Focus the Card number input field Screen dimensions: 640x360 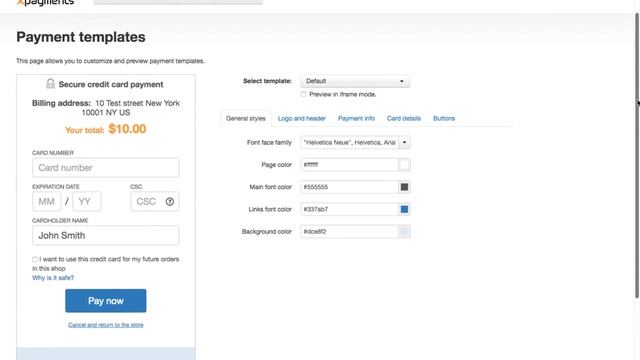coord(106,168)
